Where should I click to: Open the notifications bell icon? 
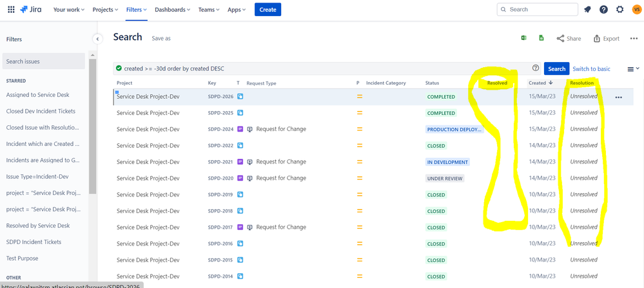pos(587,10)
